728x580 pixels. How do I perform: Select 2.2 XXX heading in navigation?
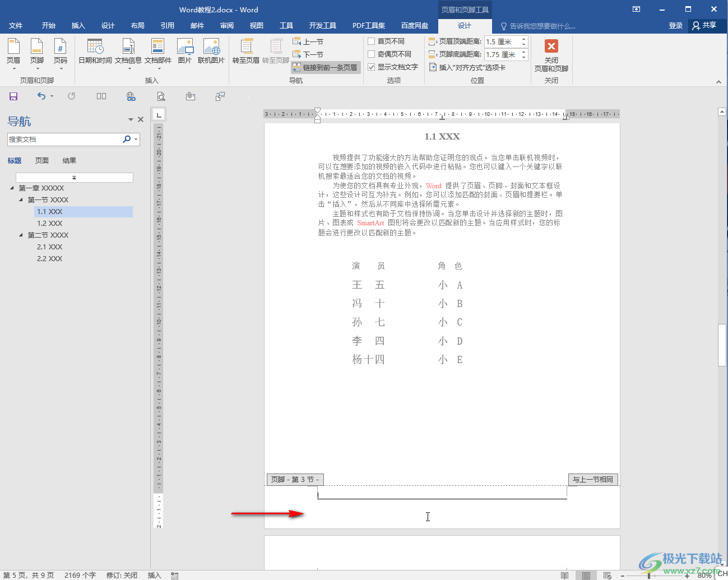pos(50,258)
